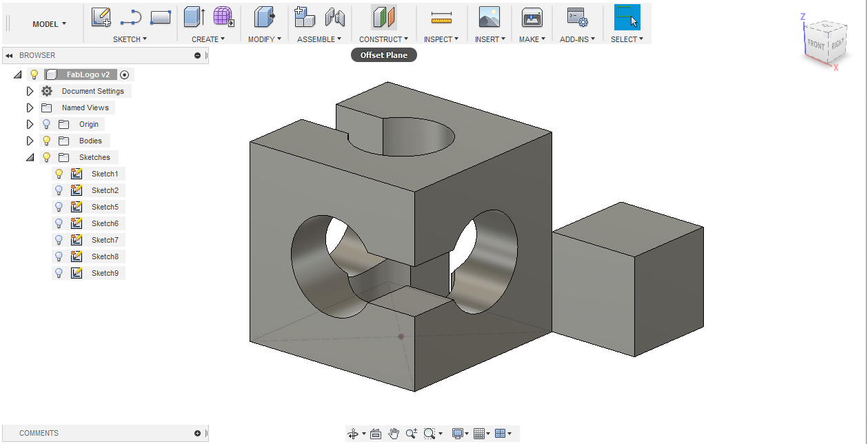Click the Zoom magnifier icon

tap(412, 434)
